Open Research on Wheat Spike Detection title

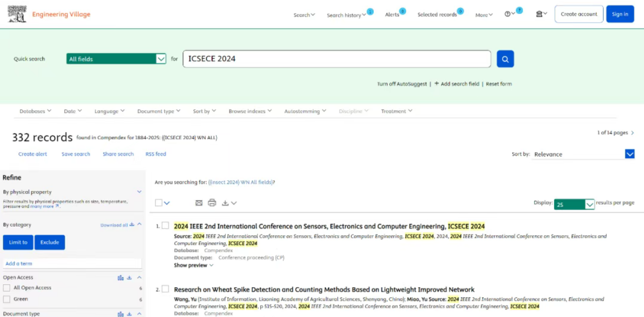(x=324, y=290)
